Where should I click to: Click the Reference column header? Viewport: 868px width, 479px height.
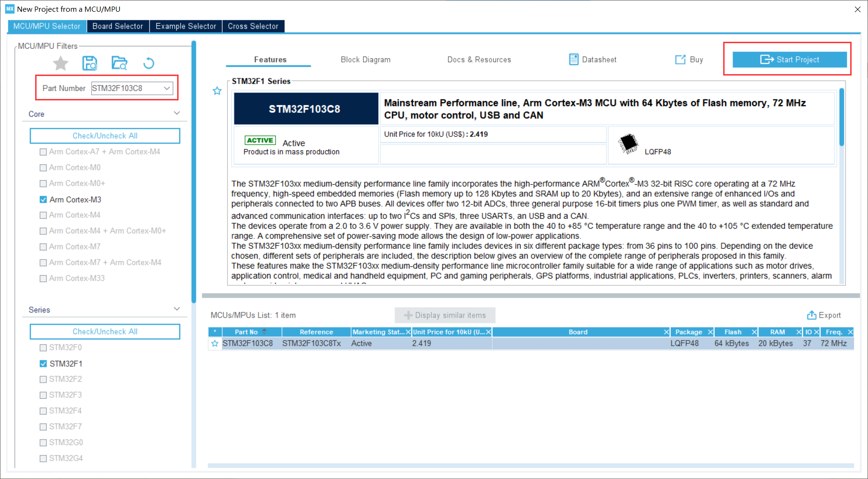[x=316, y=332]
